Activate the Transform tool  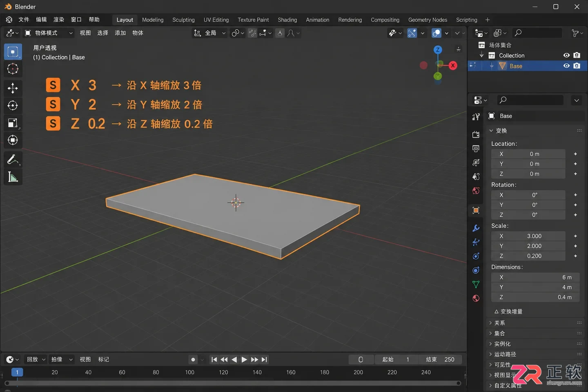tap(13, 140)
